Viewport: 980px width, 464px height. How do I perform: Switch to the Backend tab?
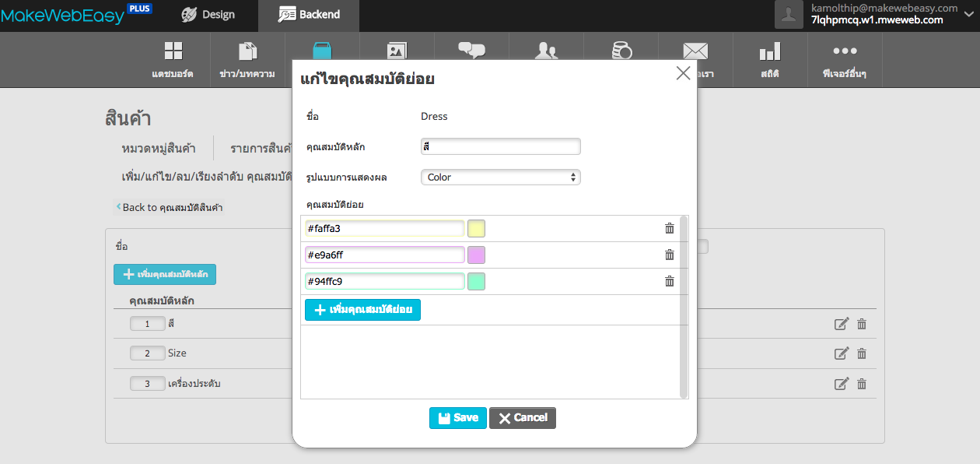(x=309, y=15)
